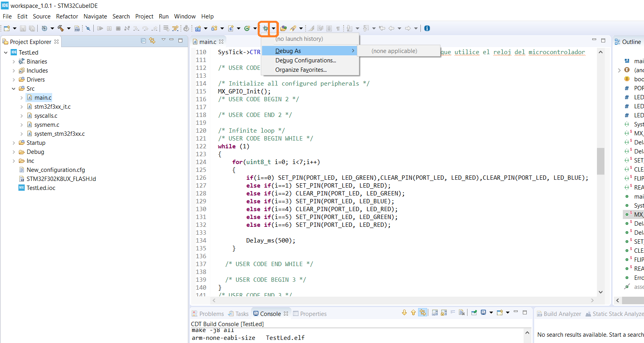
Task: Click the Skip All Breakpoints icon
Action: 88,28
